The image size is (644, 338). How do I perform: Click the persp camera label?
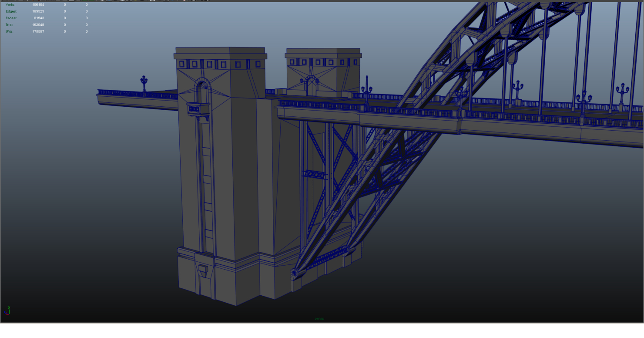319,318
